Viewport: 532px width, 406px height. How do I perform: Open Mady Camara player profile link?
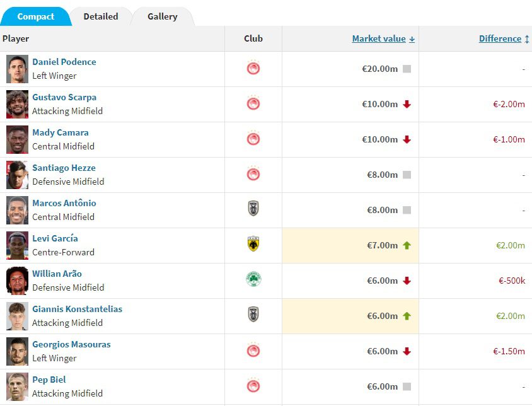tap(61, 132)
